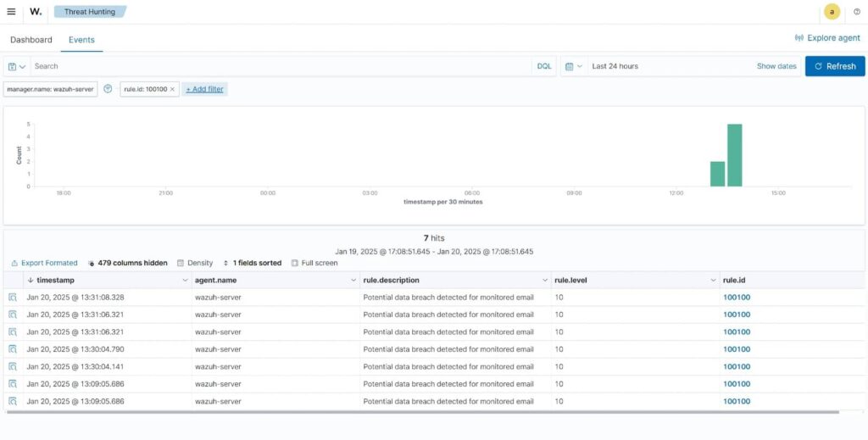Image resolution: width=868 pixels, height=440 pixels.
Task: Toggle DQL query language switch
Action: coord(543,66)
